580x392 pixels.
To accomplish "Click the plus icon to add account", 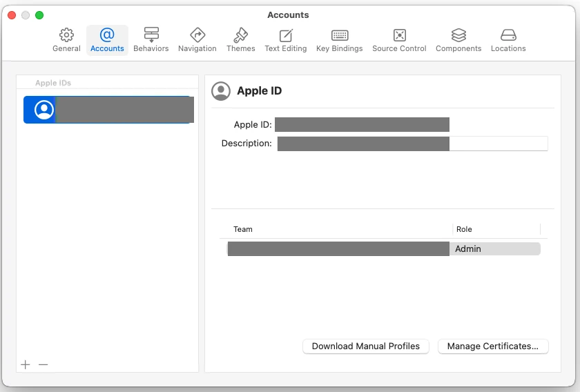I will coord(25,364).
